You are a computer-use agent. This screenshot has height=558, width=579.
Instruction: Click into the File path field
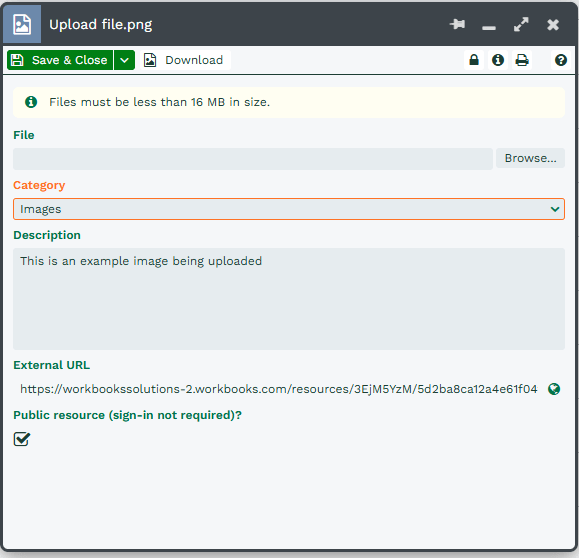pos(253,159)
